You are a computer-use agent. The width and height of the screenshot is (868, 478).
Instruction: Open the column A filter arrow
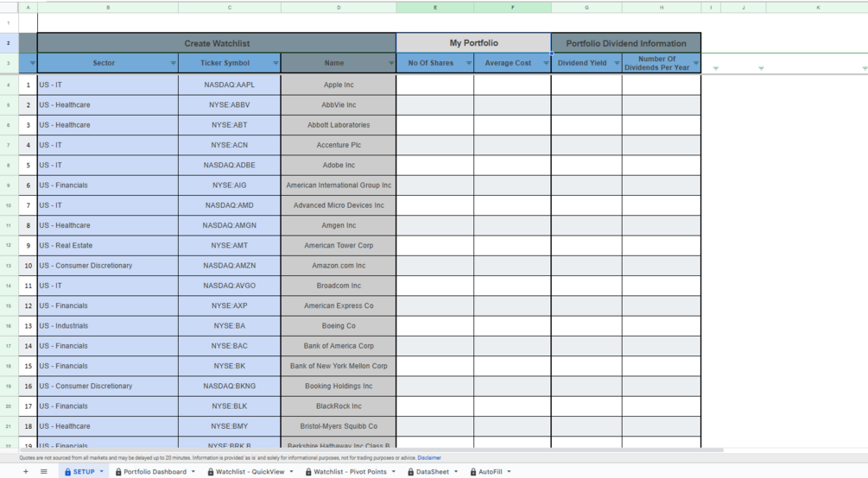pyautogui.click(x=32, y=63)
